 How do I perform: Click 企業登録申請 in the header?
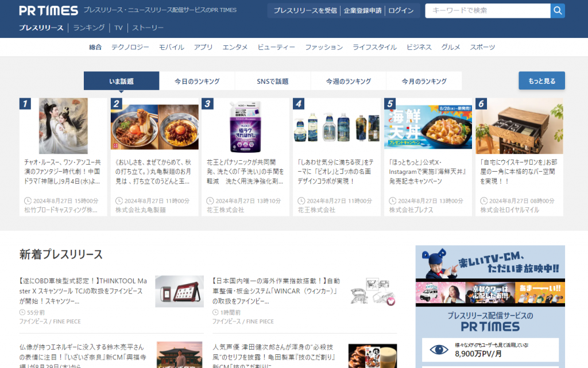click(x=362, y=11)
